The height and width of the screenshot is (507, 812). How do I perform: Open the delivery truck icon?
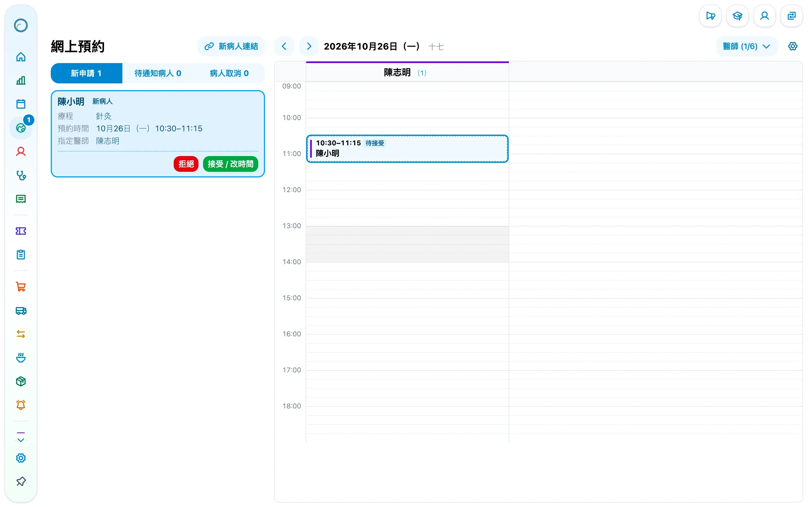click(21, 310)
